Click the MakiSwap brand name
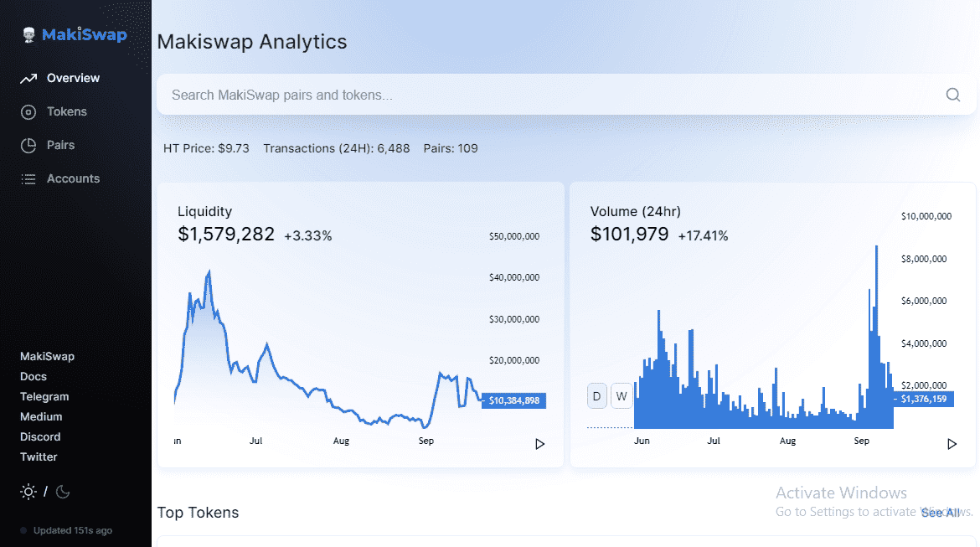This screenshot has height=547, width=980. (x=85, y=35)
